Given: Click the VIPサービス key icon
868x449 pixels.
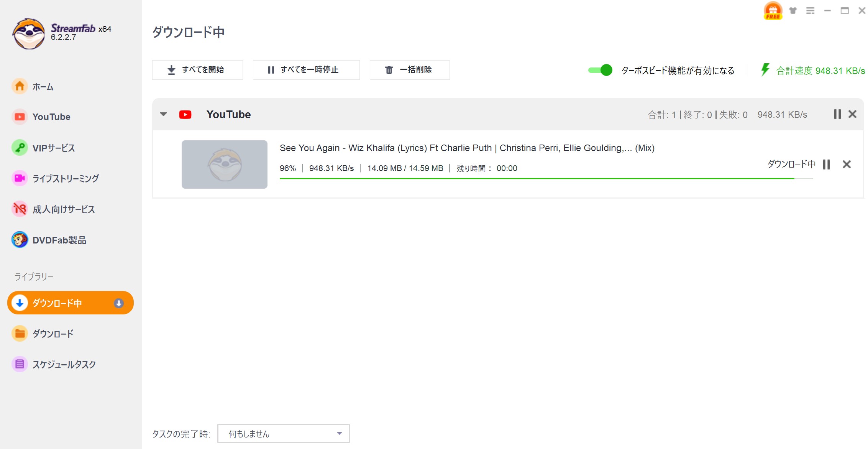Looking at the screenshot, I should point(20,148).
